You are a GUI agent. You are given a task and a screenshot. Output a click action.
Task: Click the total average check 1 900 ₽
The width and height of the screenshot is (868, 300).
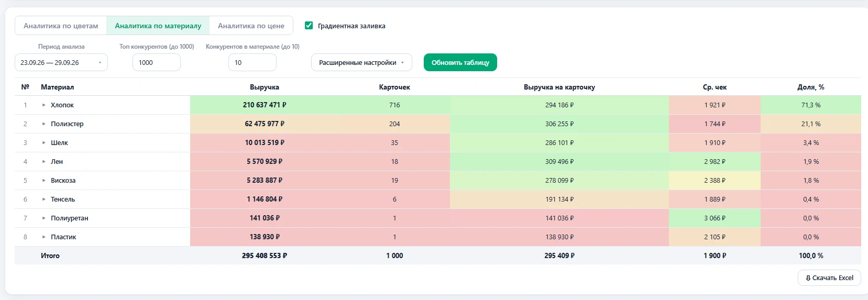point(715,256)
